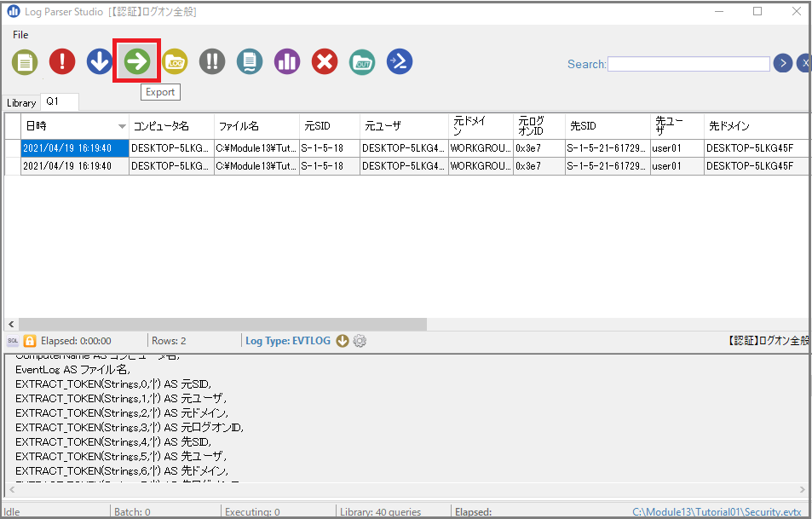Click the 元ユーザ column header
The image size is (812, 519).
404,126
